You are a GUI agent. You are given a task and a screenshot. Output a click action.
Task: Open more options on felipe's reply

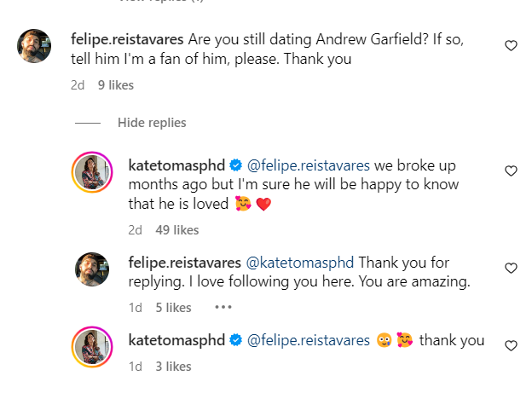[223, 308]
